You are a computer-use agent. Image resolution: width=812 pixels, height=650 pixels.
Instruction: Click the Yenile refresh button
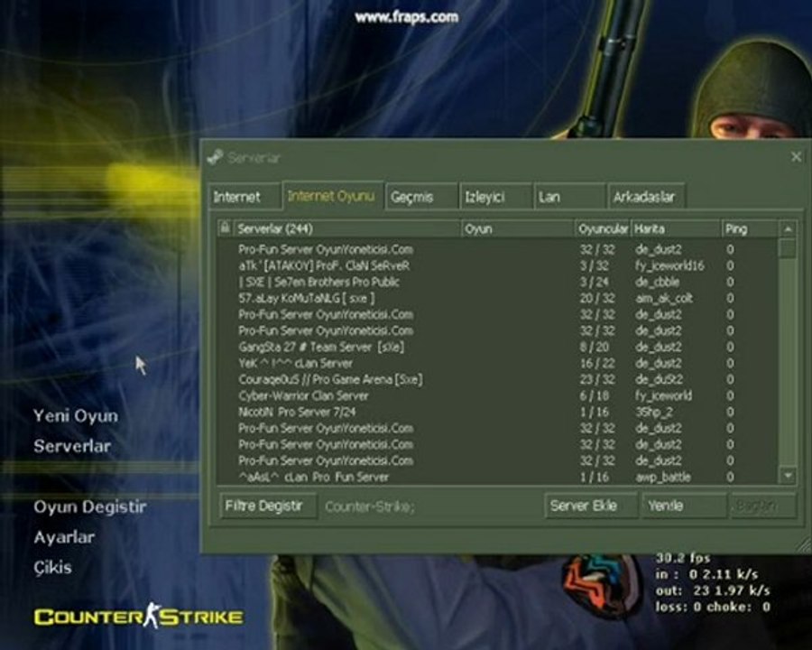click(683, 506)
